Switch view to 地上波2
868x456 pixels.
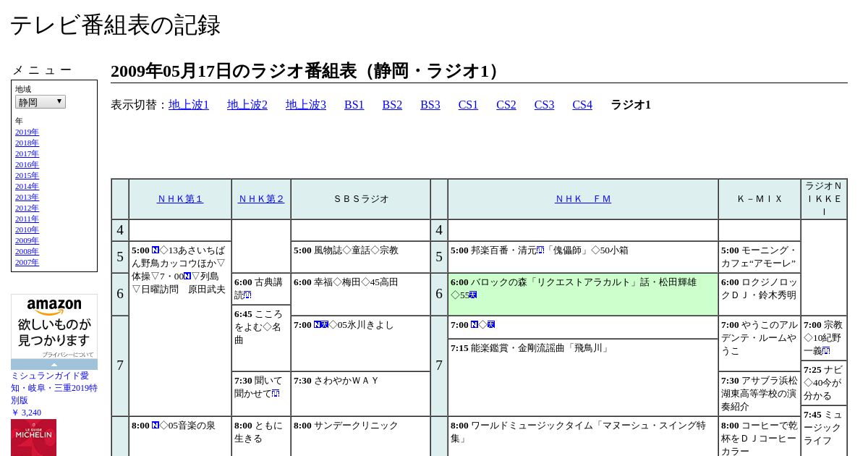pyautogui.click(x=247, y=105)
